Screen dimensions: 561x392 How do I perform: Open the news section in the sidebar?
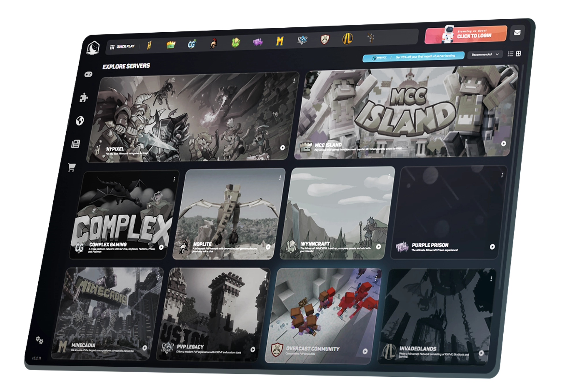[x=76, y=144]
